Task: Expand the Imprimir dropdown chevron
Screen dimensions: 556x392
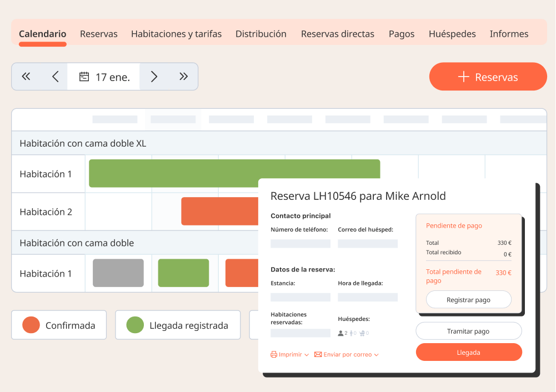Action: tap(307, 355)
